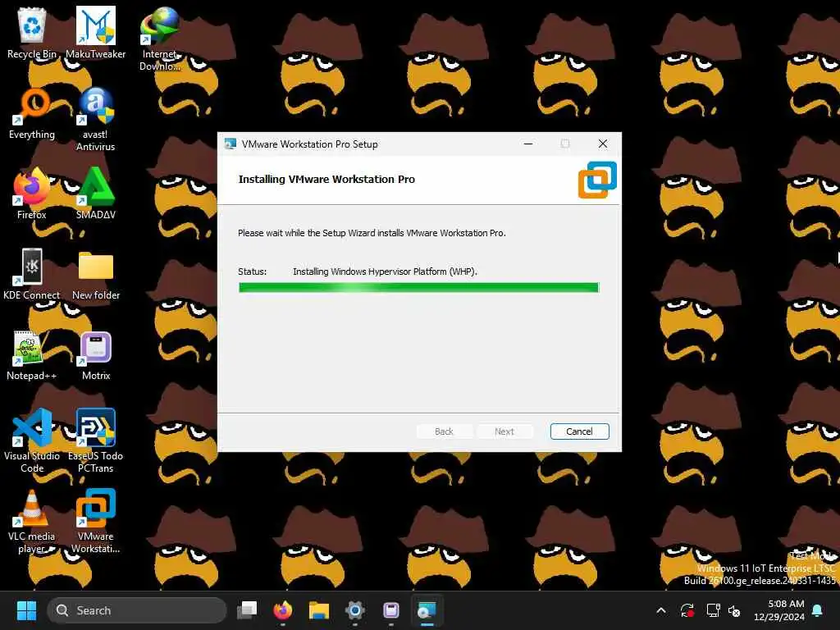Open File Explorer from the taskbar
The image size is (840, 630).
coord(319,610)
